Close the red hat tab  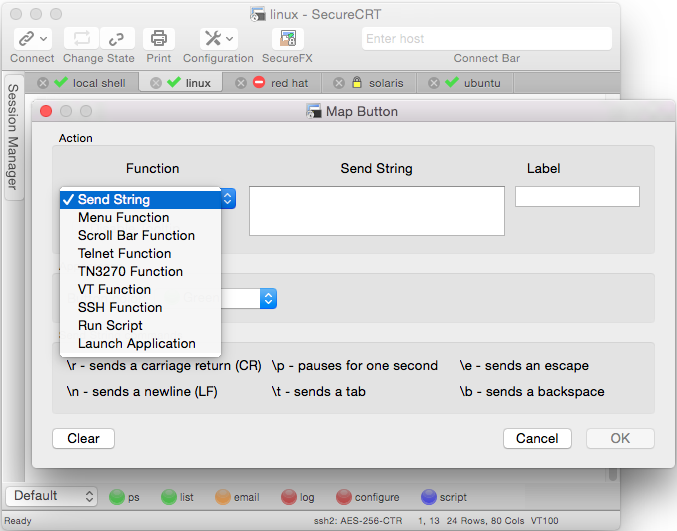(241, 83)
